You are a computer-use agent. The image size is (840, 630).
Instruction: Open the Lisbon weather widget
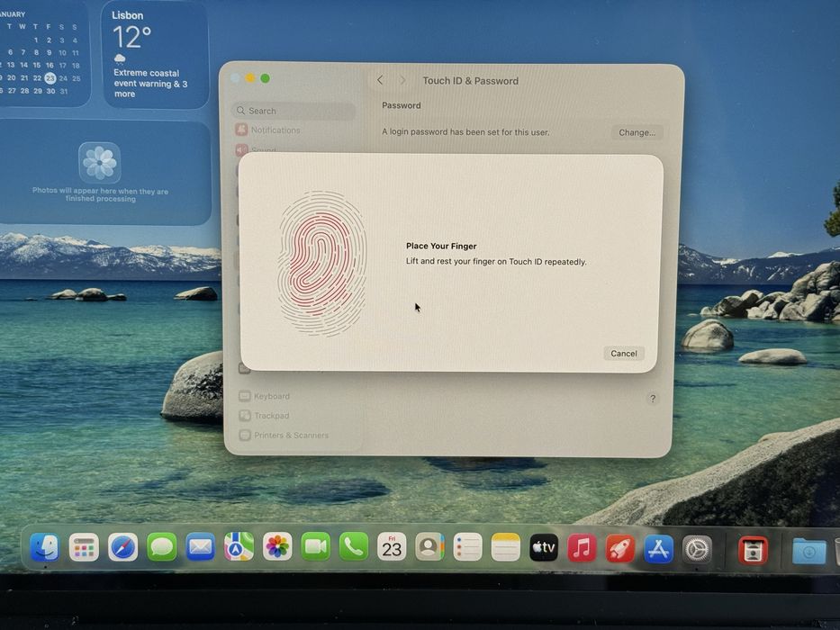click(155, 54)
